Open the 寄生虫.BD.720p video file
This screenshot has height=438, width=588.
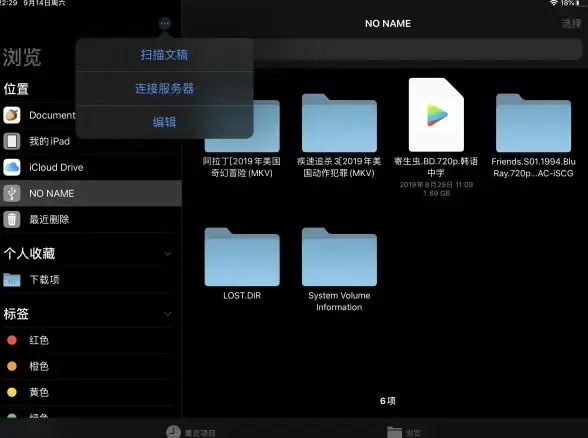[x=436, y=115]
